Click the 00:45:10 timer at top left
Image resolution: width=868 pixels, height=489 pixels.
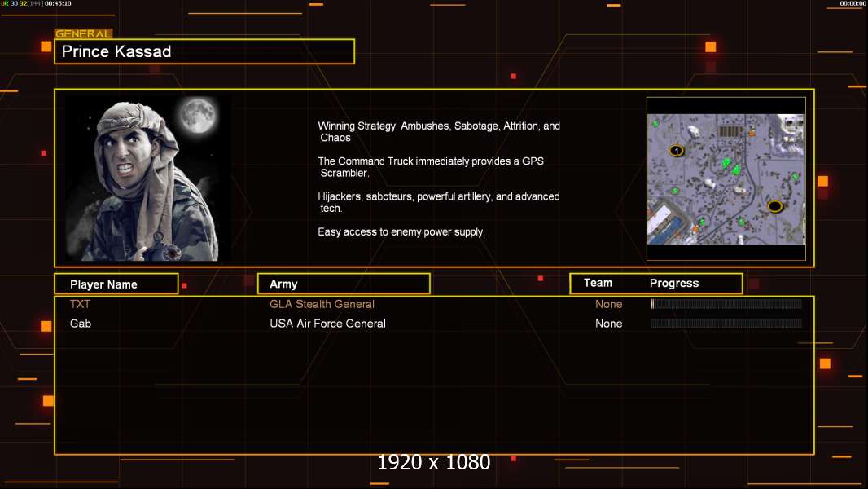coord(58,3)
